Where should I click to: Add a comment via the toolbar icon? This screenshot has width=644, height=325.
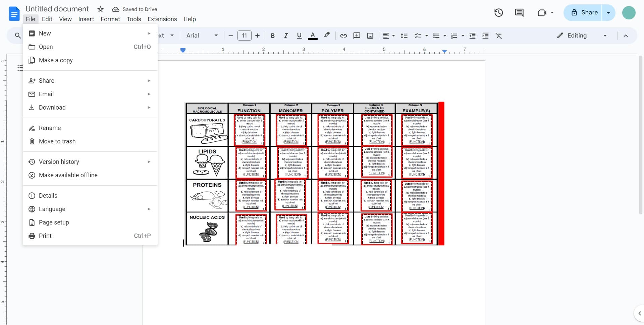pos(357,36)
